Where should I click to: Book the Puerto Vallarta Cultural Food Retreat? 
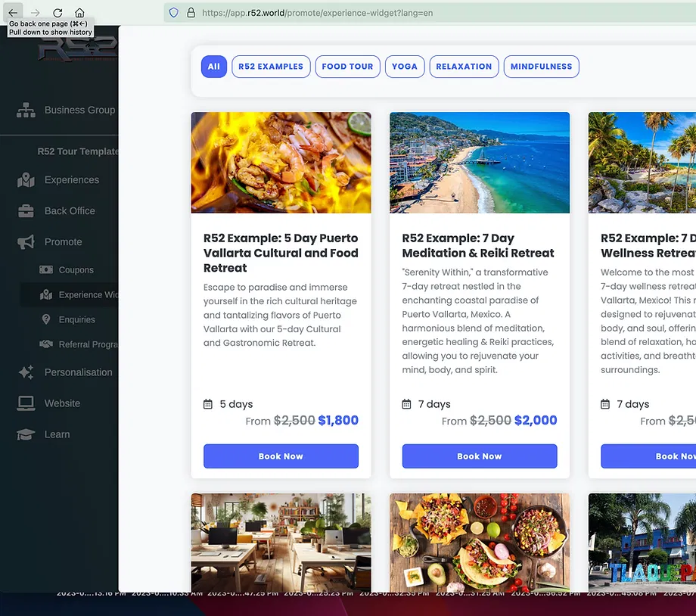(x=281, y=456)
